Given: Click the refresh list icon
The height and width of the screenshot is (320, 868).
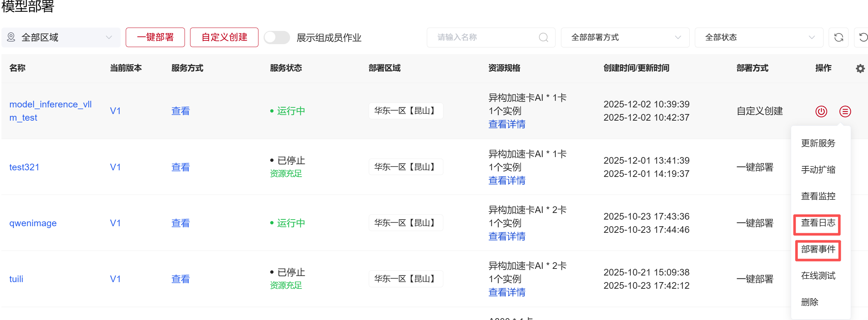Looking at the screenshot, I should point(838,38).
